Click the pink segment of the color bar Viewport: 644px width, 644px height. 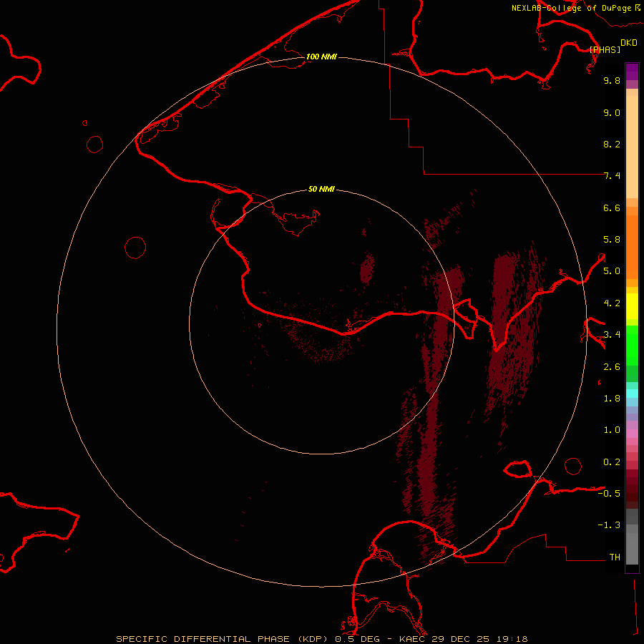[x=632, y=434]
